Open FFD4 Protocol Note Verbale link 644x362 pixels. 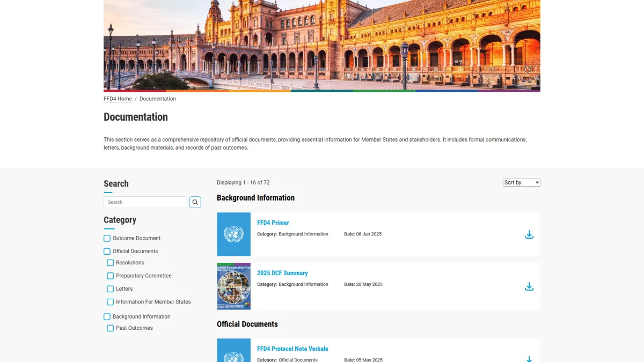(292, 349)
